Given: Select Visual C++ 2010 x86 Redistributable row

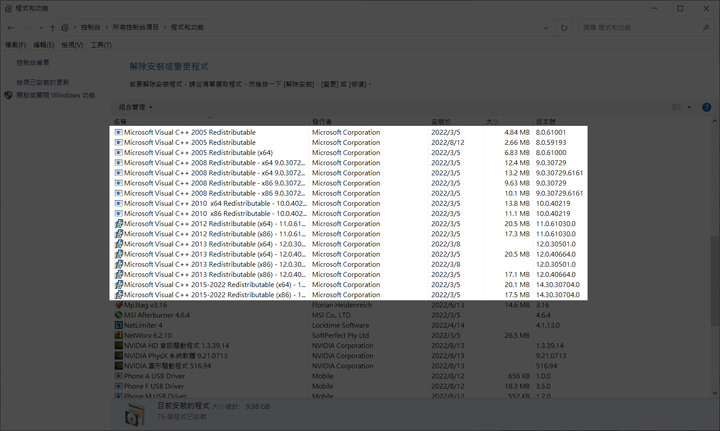Looking at the screenshot, I should point(349,213).
